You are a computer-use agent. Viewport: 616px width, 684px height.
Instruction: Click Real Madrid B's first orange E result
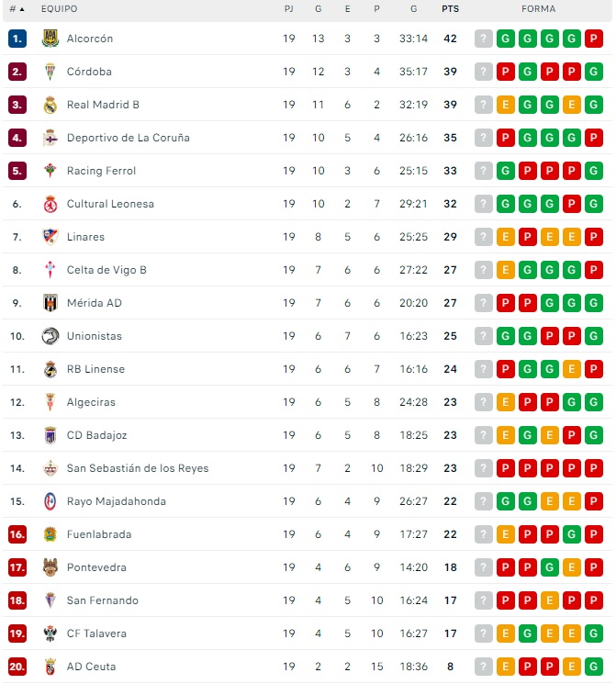click(x=506, y=105)
